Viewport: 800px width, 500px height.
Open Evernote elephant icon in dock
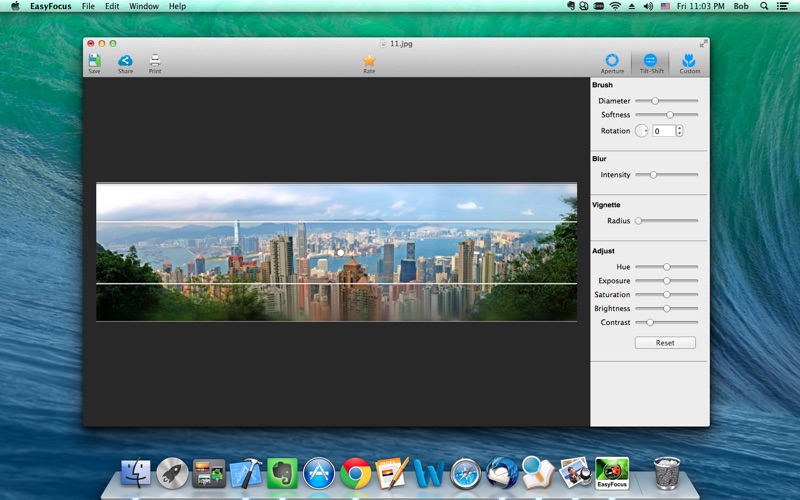click(x=282, y=473)
